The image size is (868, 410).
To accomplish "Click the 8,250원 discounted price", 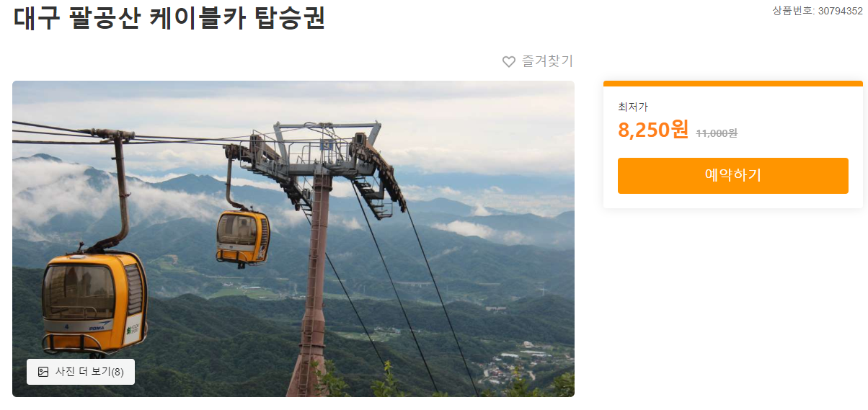I will point(653,130).
